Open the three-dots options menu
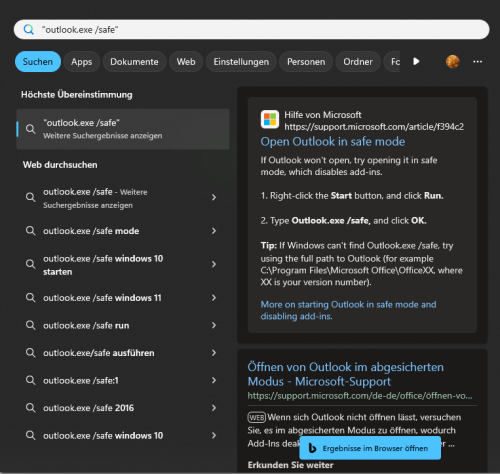 (477, 62)
